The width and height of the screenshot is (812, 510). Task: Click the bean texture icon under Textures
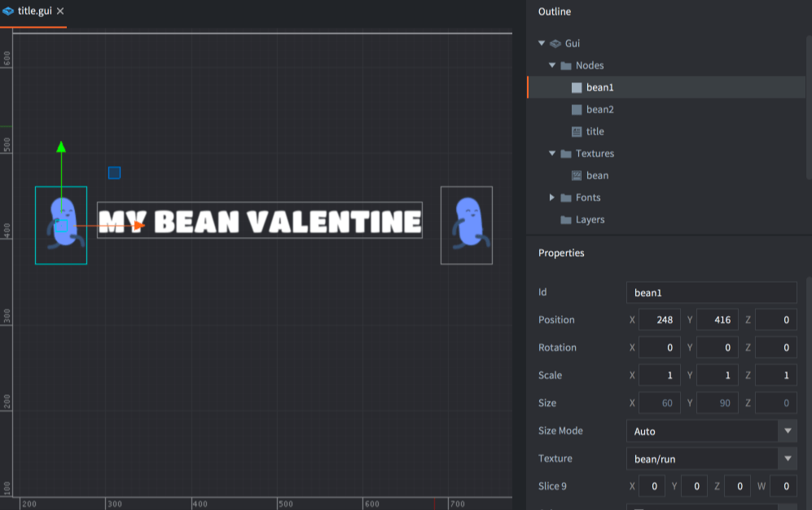click(x=577, y=175)
